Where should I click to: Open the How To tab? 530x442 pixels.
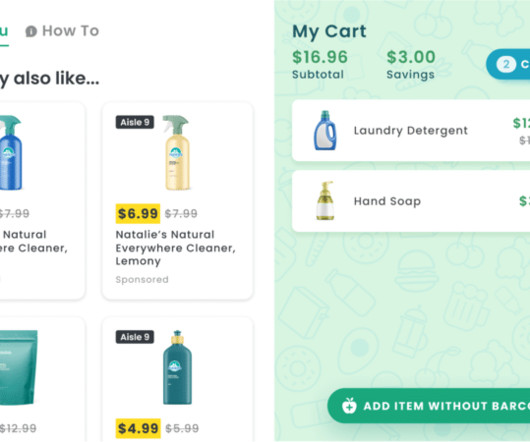click(x=62, y=31)
